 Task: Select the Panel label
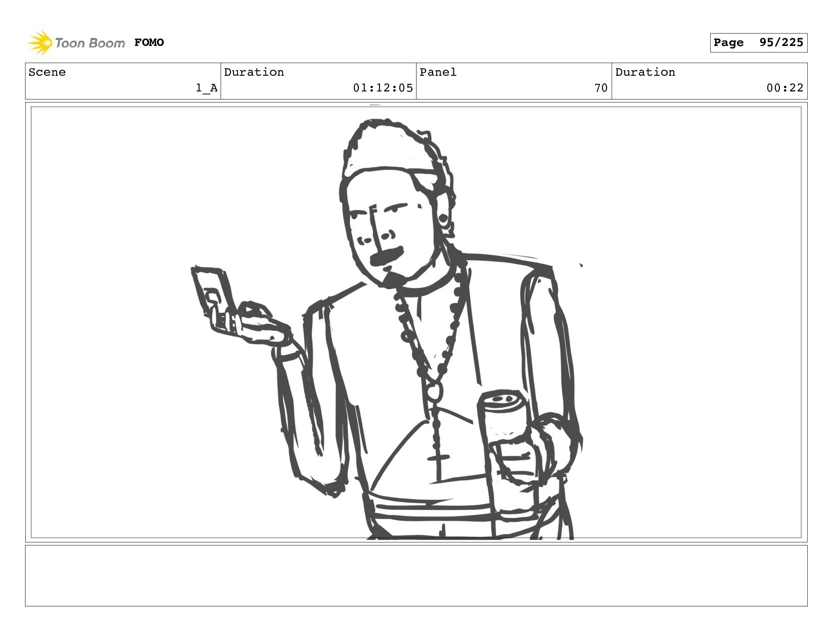(x=438, y=72)
